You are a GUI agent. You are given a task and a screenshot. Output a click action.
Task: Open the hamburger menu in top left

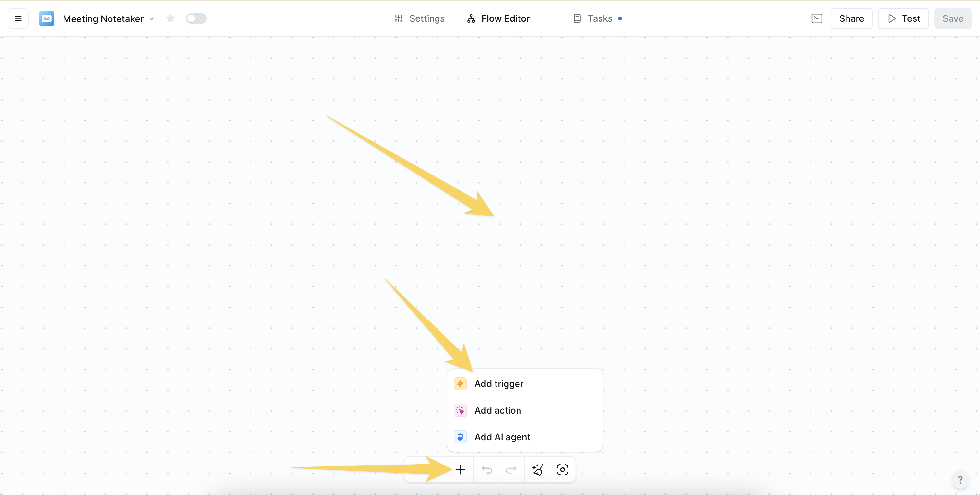18,18
